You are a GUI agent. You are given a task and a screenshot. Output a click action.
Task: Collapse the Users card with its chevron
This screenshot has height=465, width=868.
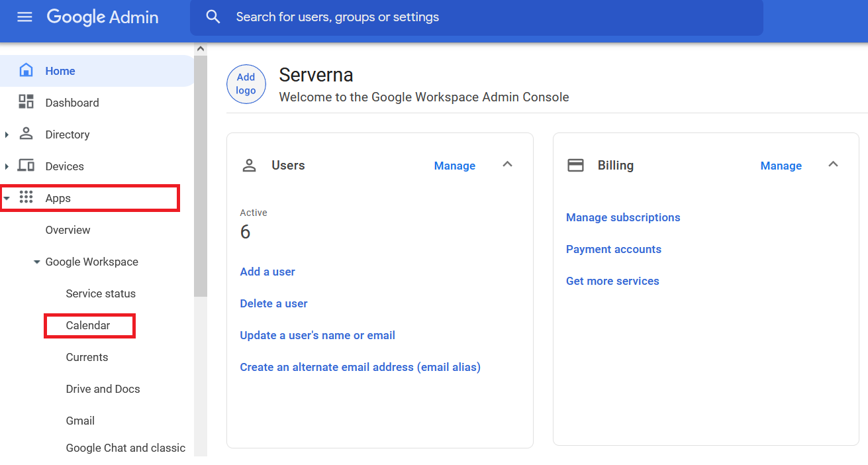(x=507, y=165)
